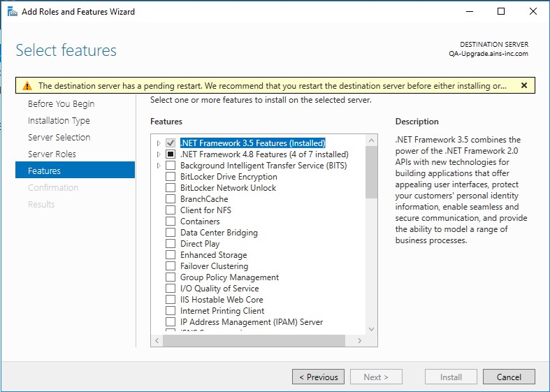Select the 'IIS Hostable Web Core' row text
The height and width of the screenshot is (392, 550).
pyautogui.click(x=222, y=300)
